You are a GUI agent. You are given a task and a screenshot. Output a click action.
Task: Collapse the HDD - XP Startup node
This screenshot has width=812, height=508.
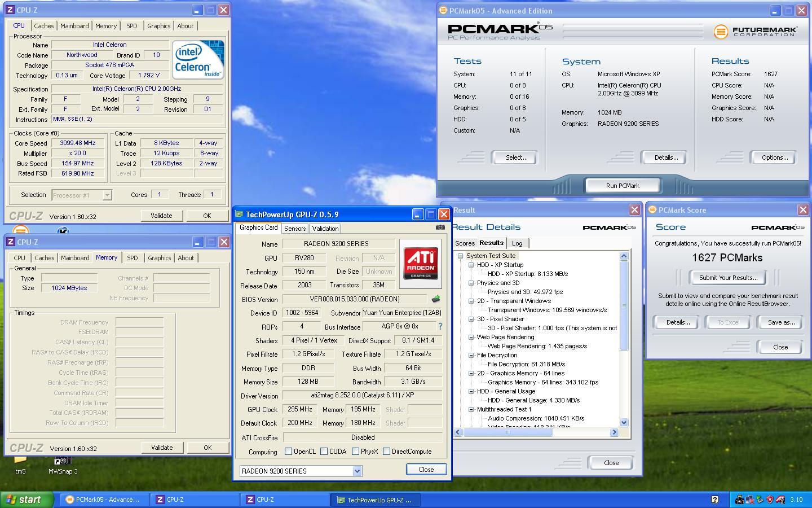point(471,265)
